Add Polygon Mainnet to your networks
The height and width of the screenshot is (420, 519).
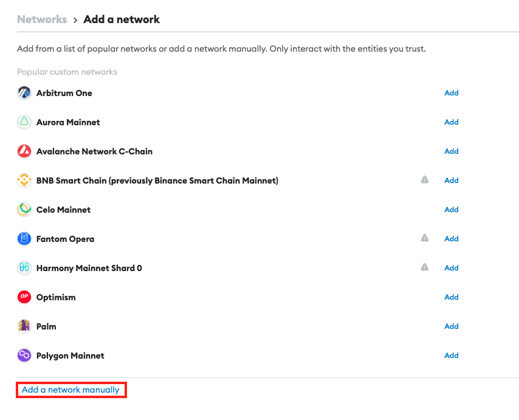click(x=451, y=356)
